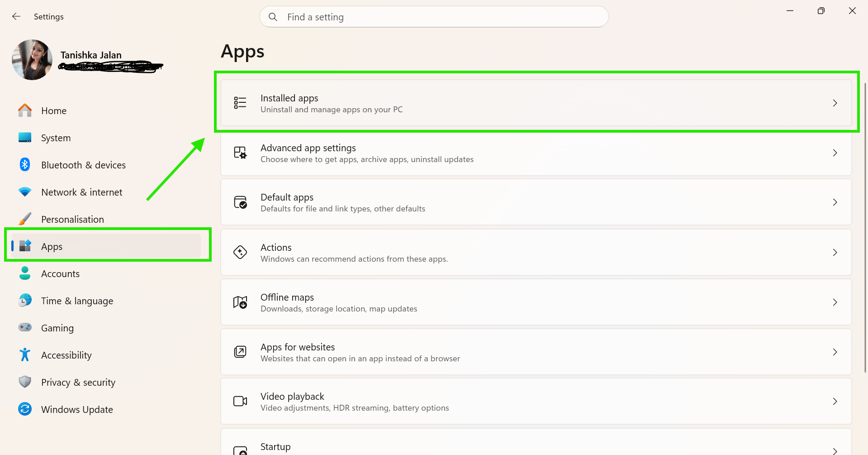Screen dimensions: 868x455
Task: Open Gaming settings
Action: point(105,328)
